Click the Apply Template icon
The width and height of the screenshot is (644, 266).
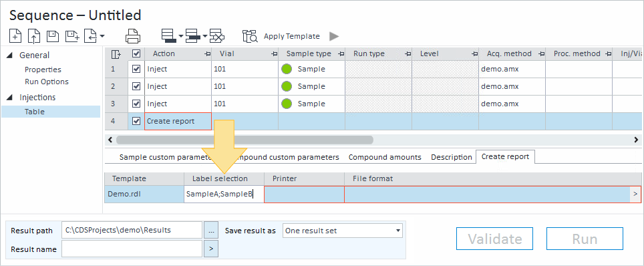coord(250,36)
